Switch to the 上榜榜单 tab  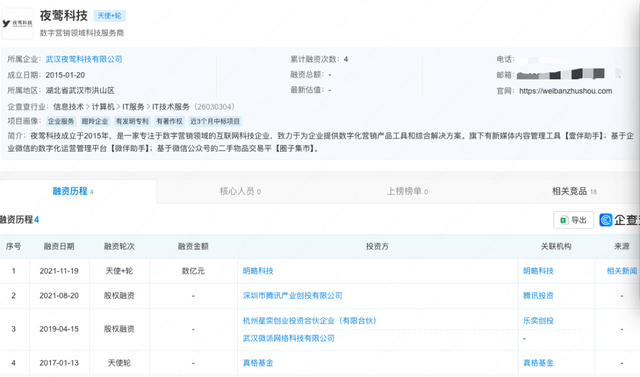pos(407,191)
